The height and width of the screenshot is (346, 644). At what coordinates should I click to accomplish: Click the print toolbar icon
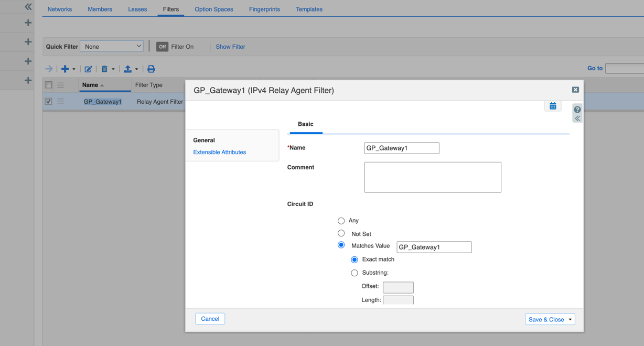[151, 69]
